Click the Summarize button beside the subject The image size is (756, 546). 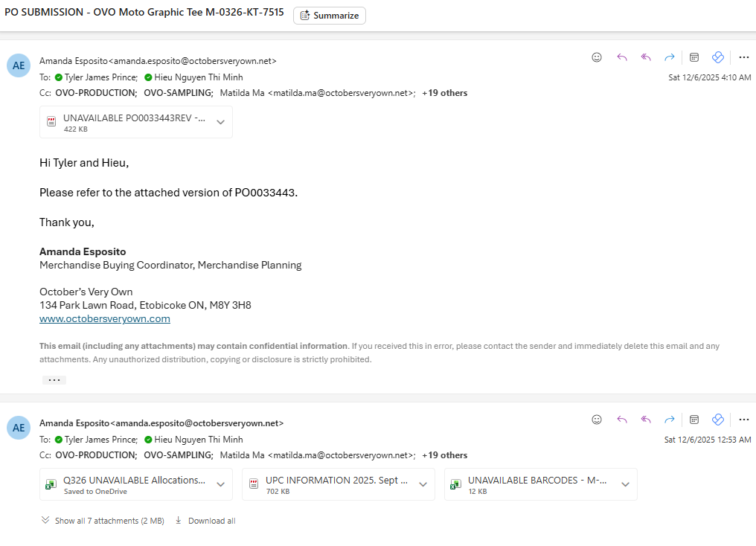pyautogui.click(x=330, y=16)
